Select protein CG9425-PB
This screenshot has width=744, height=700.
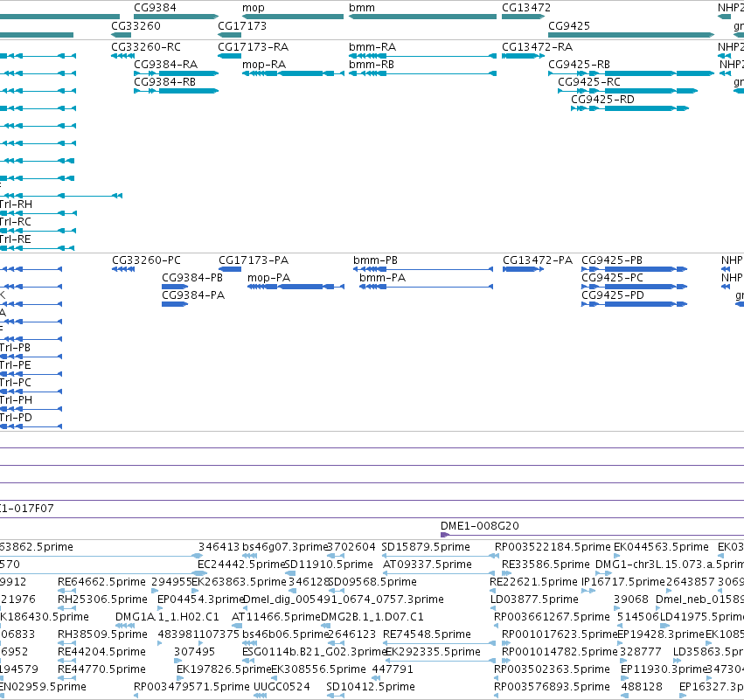tap(635, 269)
